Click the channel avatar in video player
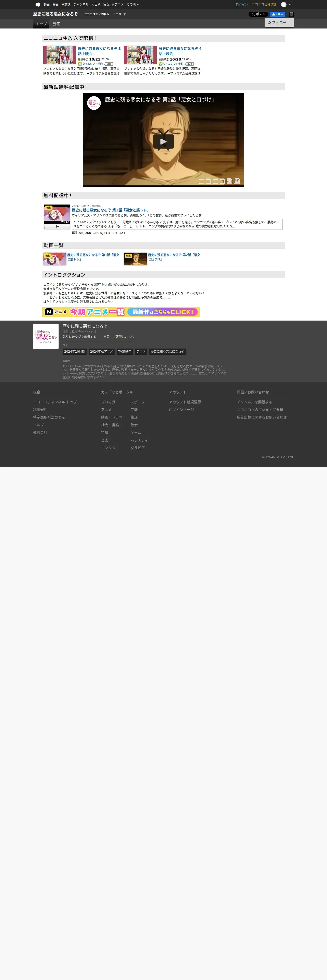 [x=94, y=103]
